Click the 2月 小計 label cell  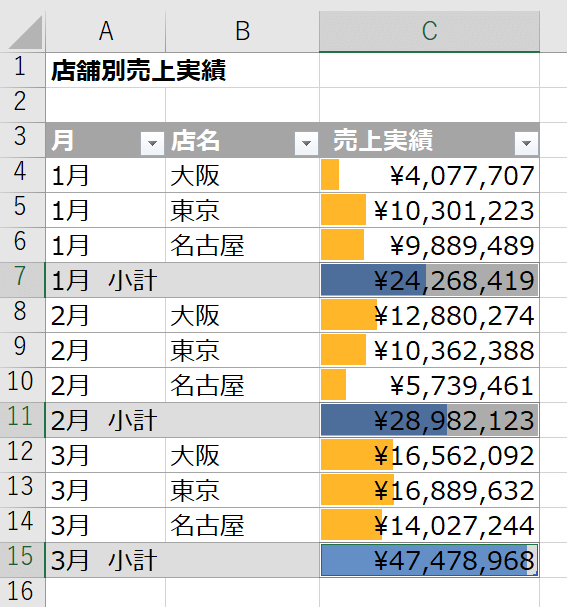tap(182, 420)
